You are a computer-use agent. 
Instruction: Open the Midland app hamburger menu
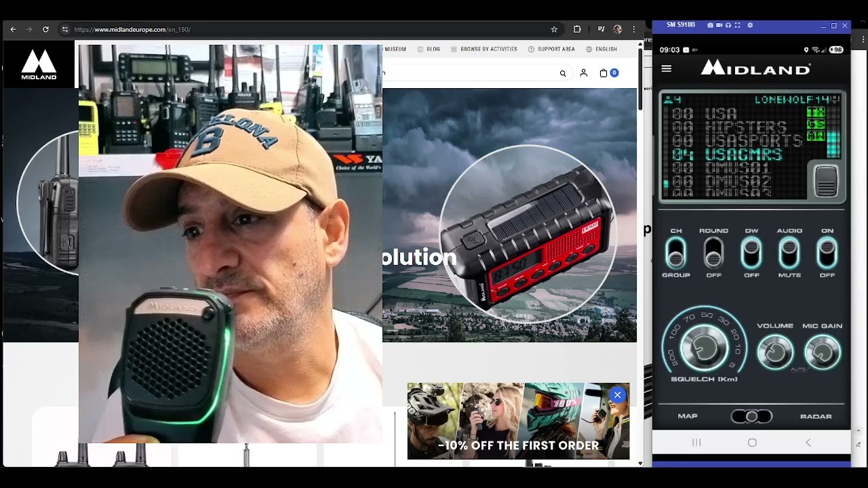[x=667, y=68]
